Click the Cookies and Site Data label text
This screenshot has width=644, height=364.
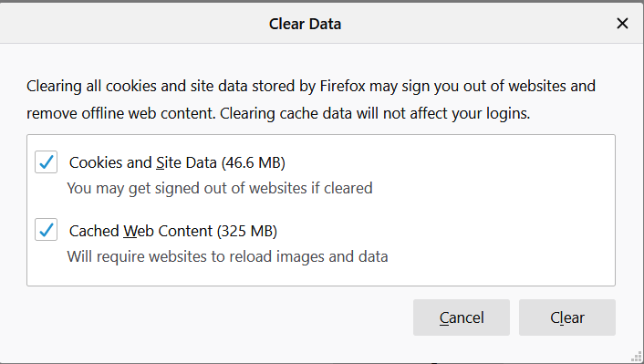[x=142, y=162]
